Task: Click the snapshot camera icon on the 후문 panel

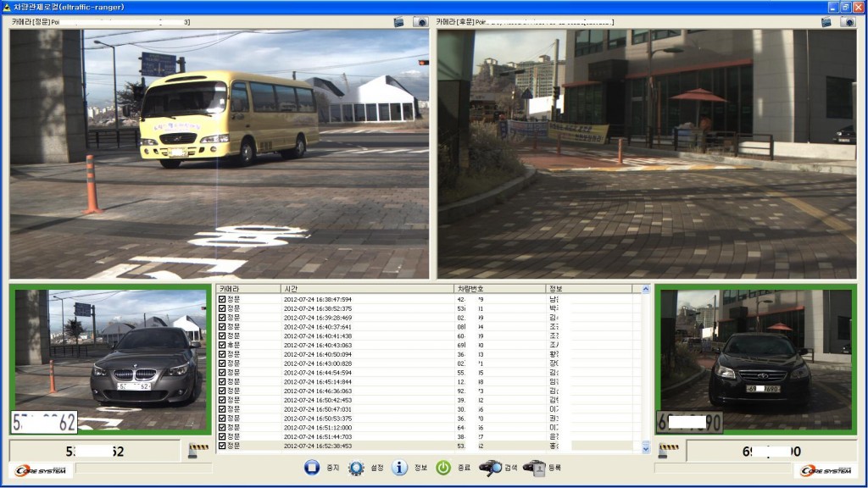Action: click(x=849, y=22)
